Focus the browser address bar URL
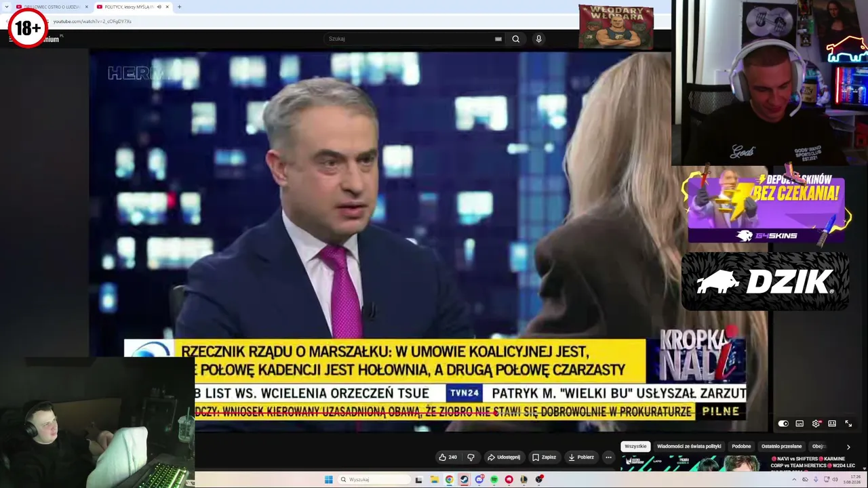The image size is (868, 488). click(92, 22)
